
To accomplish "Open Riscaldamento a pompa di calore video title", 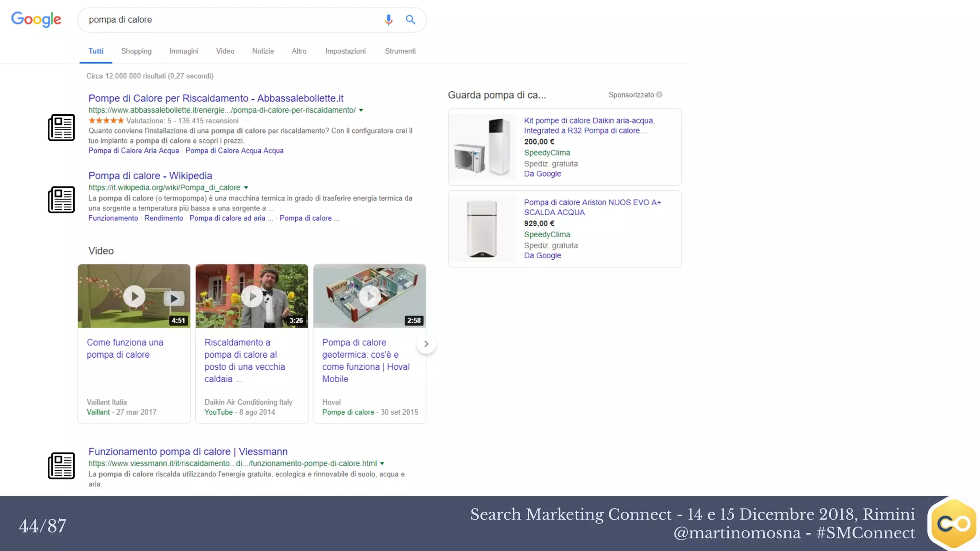I will tap(245, 361).
